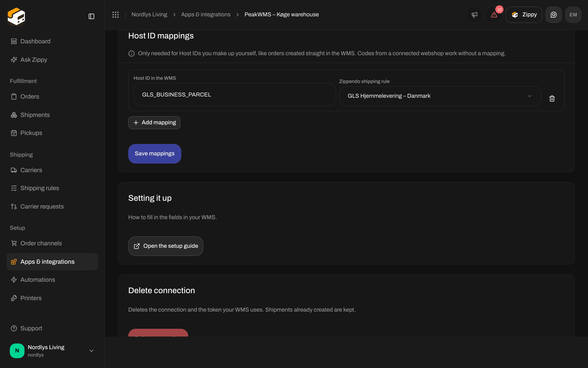
Task: Collapse the sidebar with the panel icon
Action: click(x=91, y=16)
